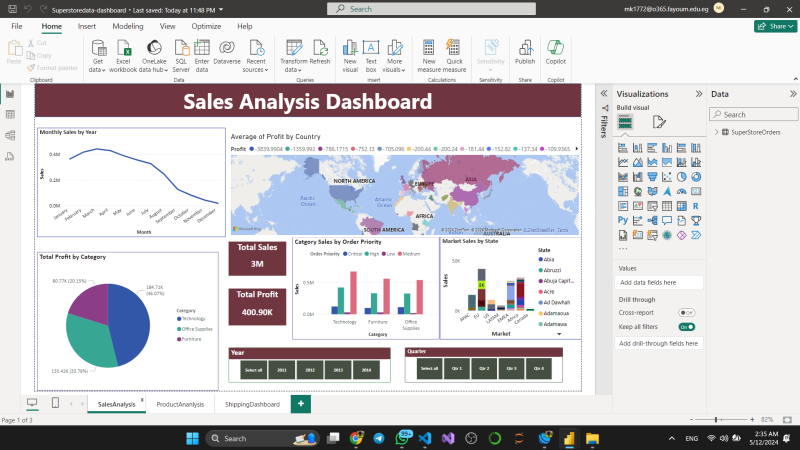The height and width of the screenshot is (450, 800).
Task: Add a new page with plus button
Action: click(300, 404)
